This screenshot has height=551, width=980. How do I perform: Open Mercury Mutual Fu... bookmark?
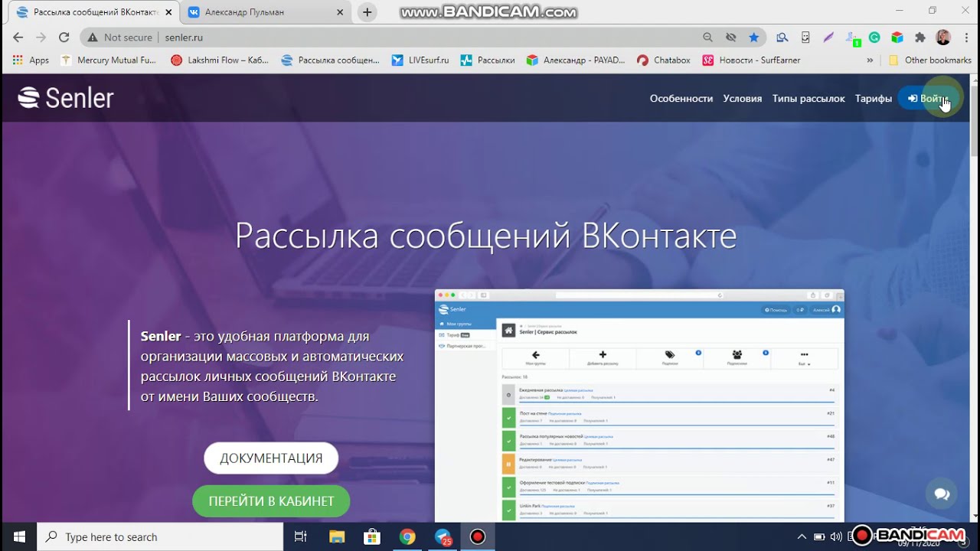coord(108,60)
